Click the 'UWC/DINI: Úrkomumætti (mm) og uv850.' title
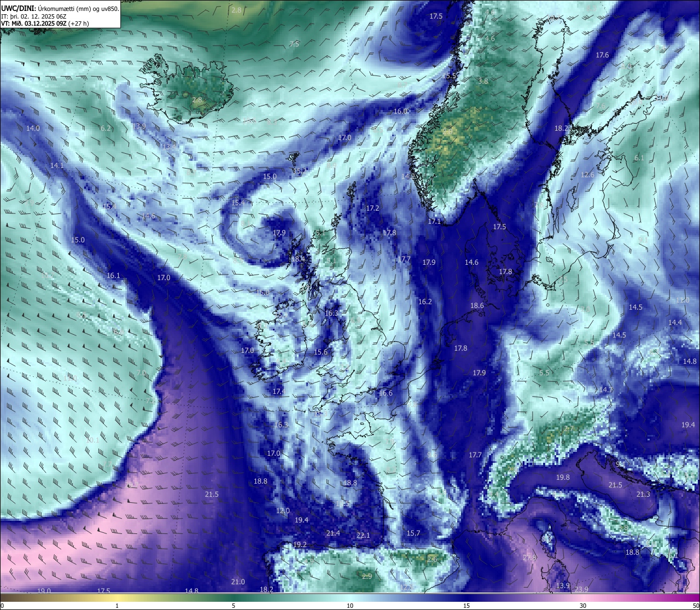 (x=60, y=9)
